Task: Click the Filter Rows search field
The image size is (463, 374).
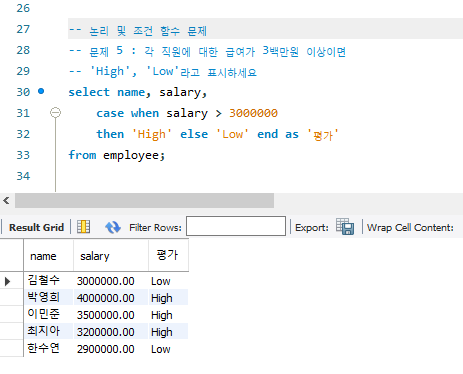Action: tap(236, 226)
